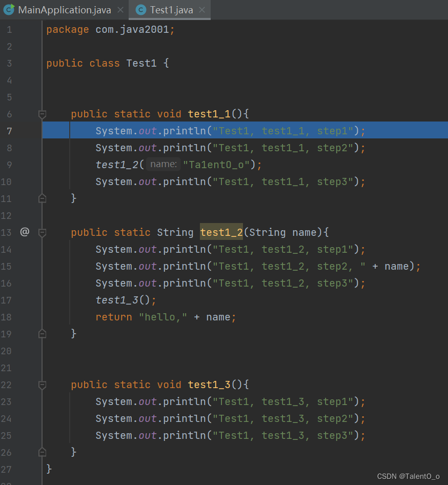Collapse the test1_1 method fold marker
The height and width of the screenshot is (485, 448).
[x=43, y=114]
